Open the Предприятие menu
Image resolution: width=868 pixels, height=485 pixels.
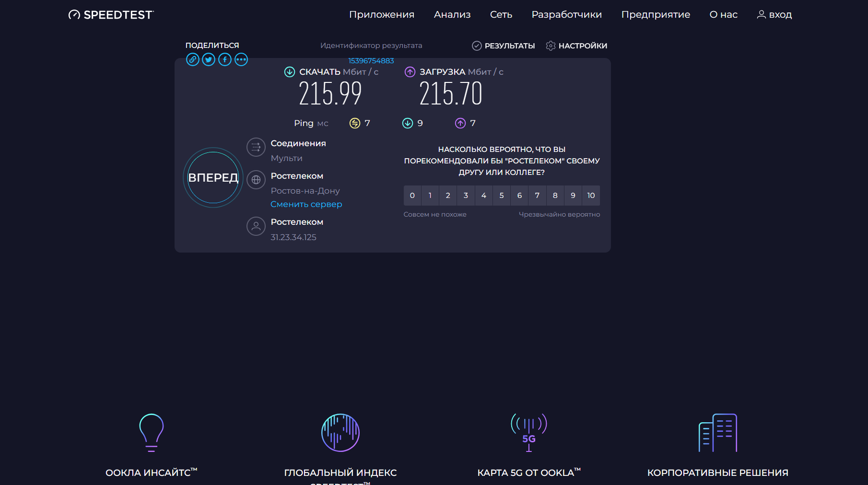656,14
